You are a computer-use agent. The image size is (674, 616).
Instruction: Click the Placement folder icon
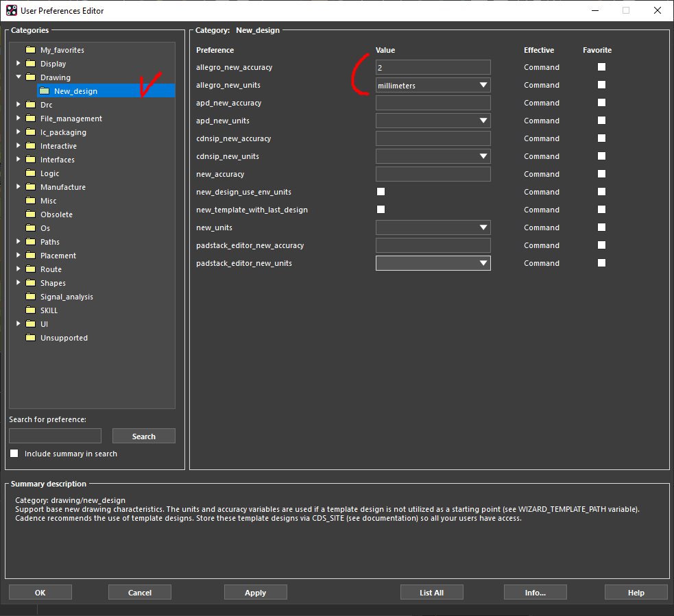click(31, 256)
